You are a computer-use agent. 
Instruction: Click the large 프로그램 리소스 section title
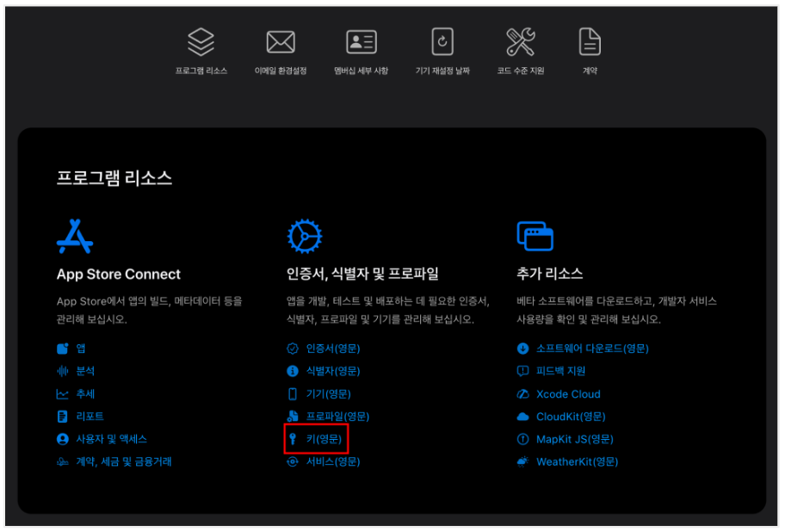click(x=114, y=178)
